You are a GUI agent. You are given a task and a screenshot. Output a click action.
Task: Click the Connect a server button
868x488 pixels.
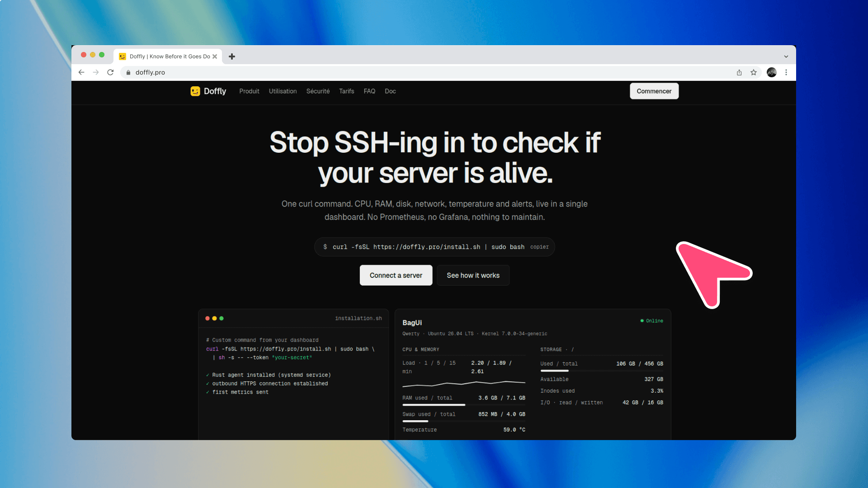[396, 275]
